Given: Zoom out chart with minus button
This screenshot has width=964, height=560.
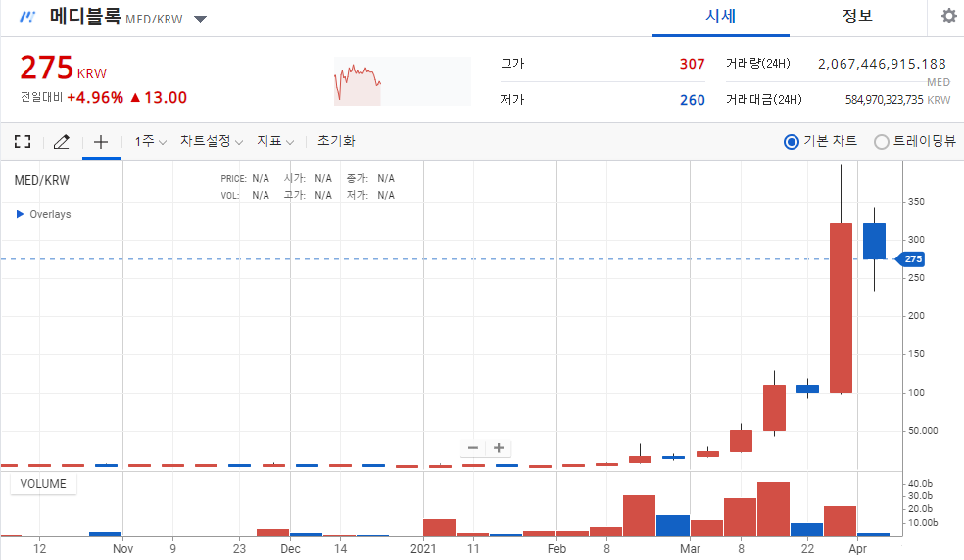Looking at the screenshot, I should tap(473, 448).
